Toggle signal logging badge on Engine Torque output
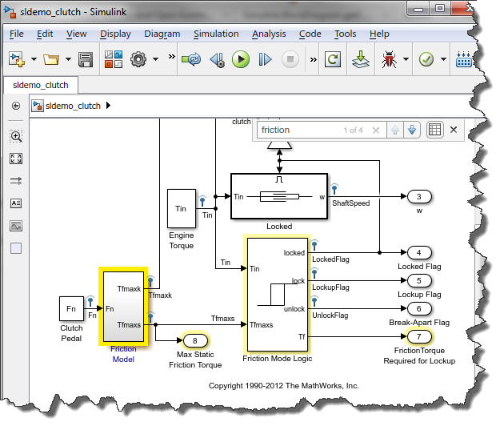The width and height of the screenshot is (504, 430). click(x=202, y=199)
